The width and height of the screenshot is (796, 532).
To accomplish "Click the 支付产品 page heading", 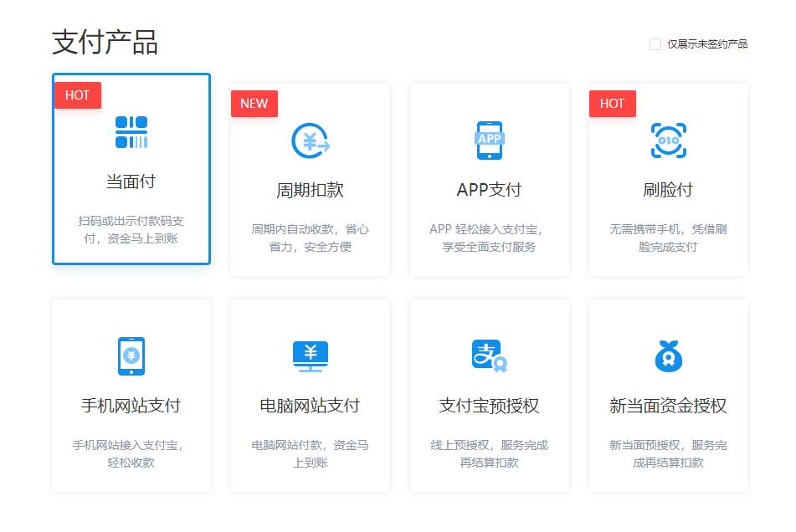I will (105, 43).
